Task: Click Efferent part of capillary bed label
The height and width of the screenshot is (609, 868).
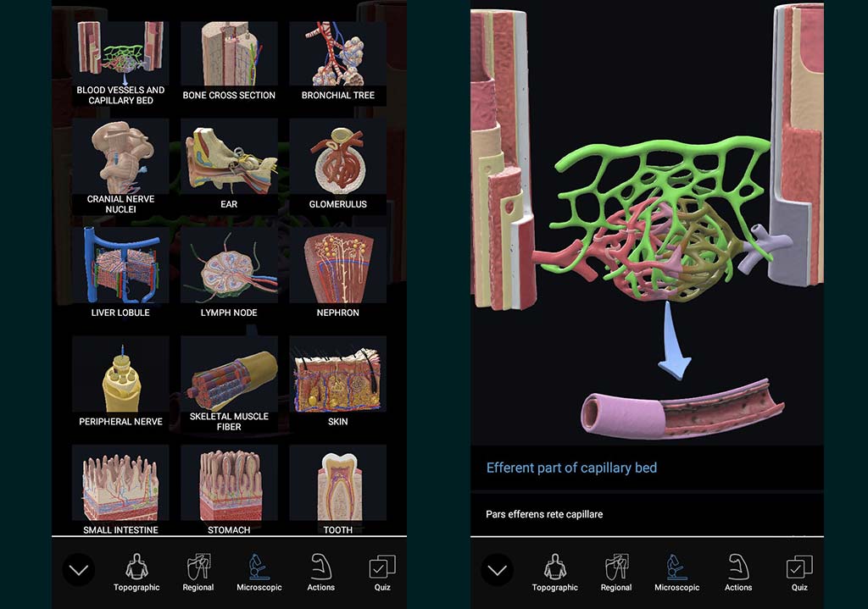Action: (x=571, y=468)
